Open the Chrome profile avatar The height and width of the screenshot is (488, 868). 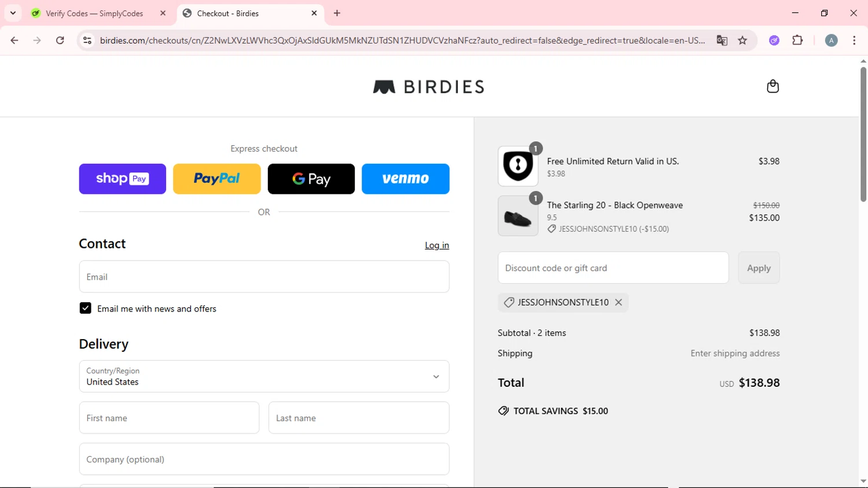(831, 41)
